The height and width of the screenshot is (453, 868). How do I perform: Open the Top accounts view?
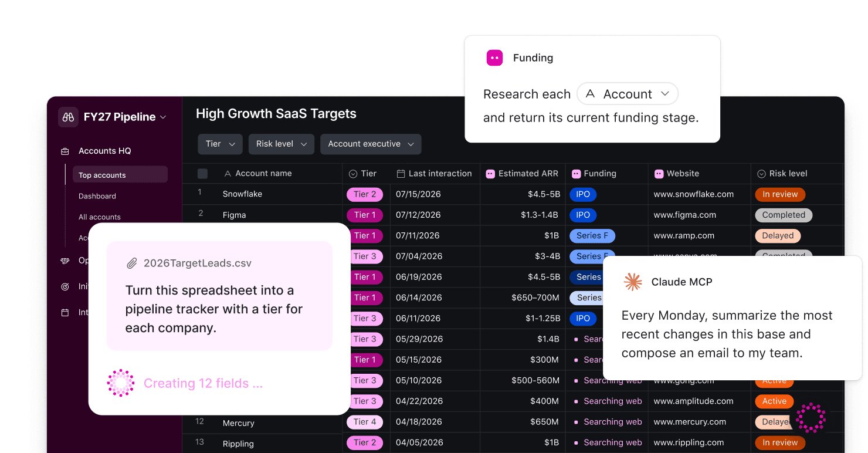(120, 175)
